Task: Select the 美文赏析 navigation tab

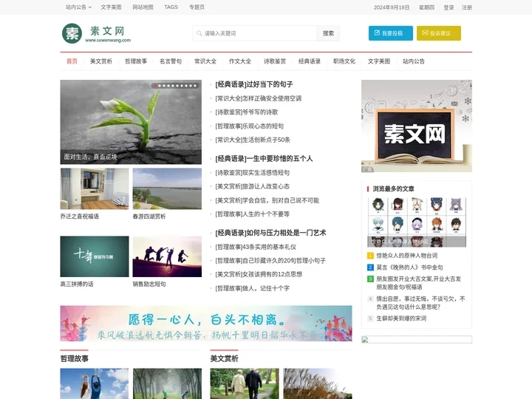Action: [x=101, y=61]
